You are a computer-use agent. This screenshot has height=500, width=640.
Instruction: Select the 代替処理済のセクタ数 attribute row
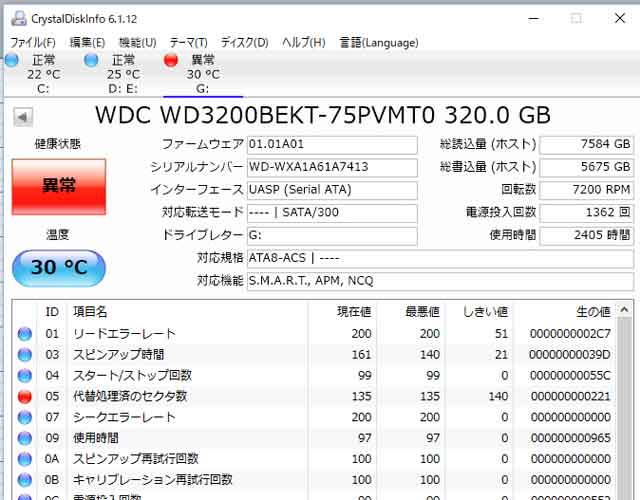tap(314, 396)
